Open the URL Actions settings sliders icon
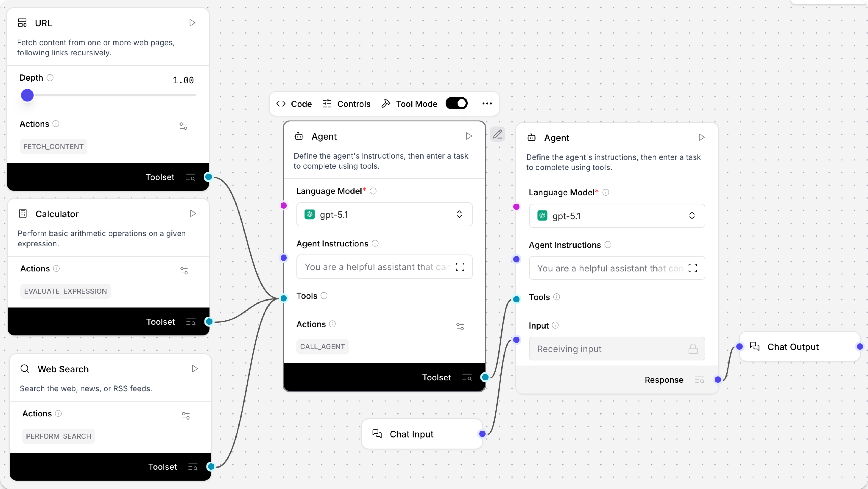 (183, 126)
